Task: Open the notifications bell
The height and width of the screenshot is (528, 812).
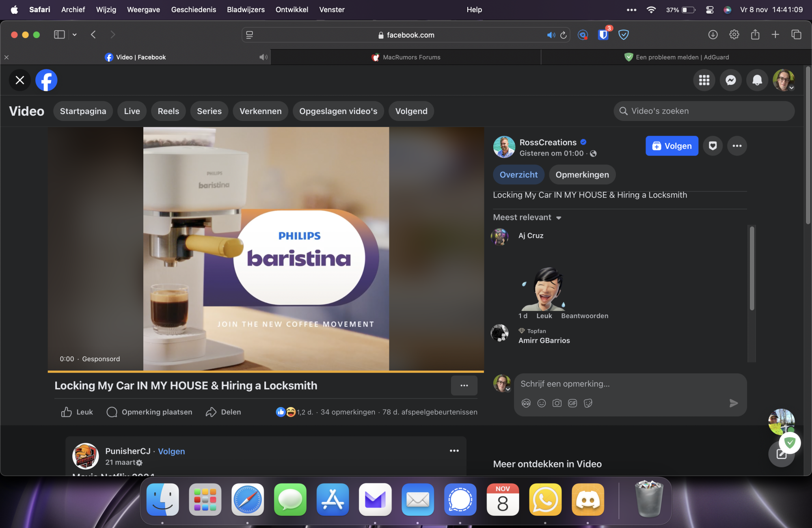Action: [757, 80]
